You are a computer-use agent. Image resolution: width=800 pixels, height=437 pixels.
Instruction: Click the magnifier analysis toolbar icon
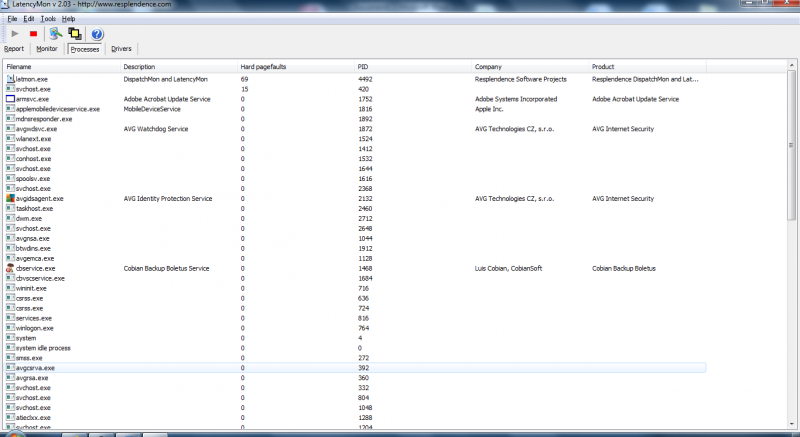[56, 34]
